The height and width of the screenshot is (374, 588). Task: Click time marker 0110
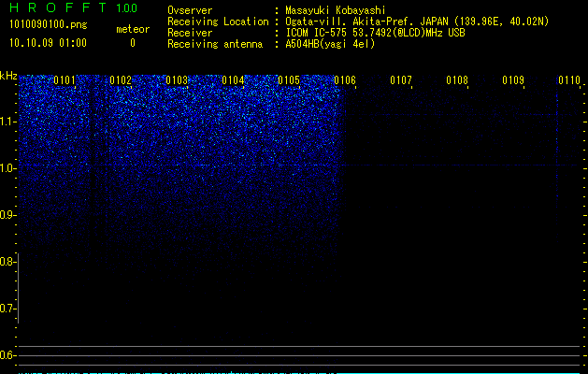[569, 80]
